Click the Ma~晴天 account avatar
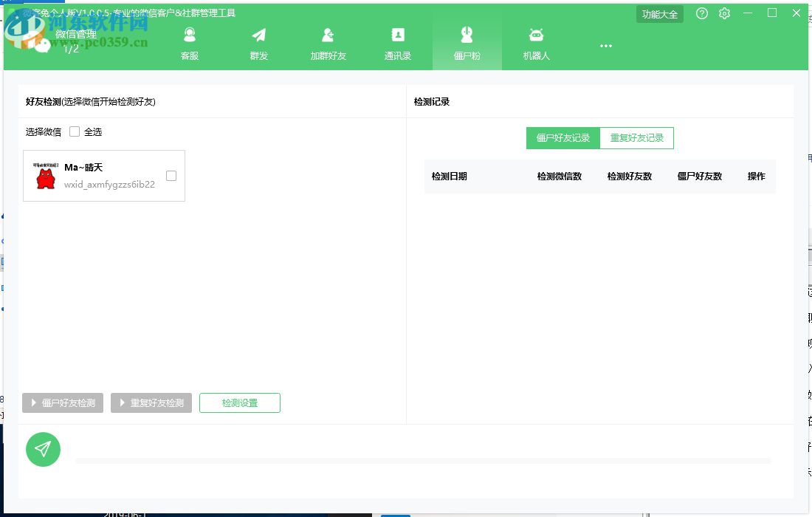 pos(45,176)
